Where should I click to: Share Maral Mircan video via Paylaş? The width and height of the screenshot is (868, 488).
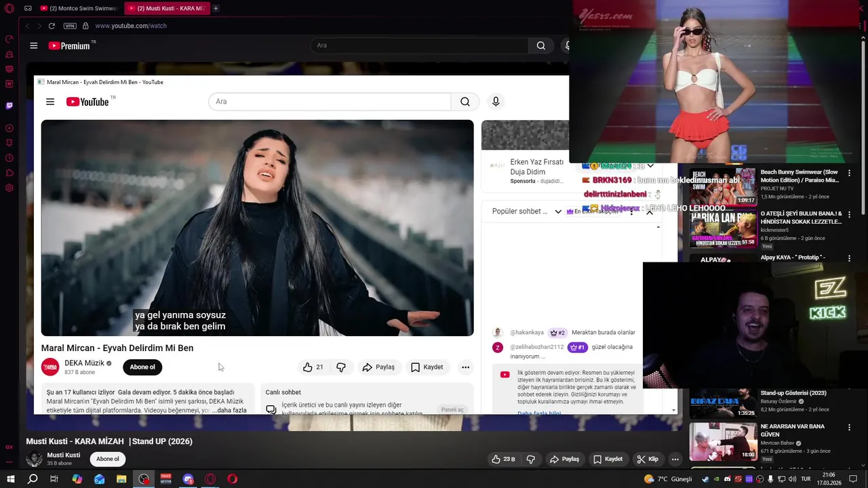378,367
